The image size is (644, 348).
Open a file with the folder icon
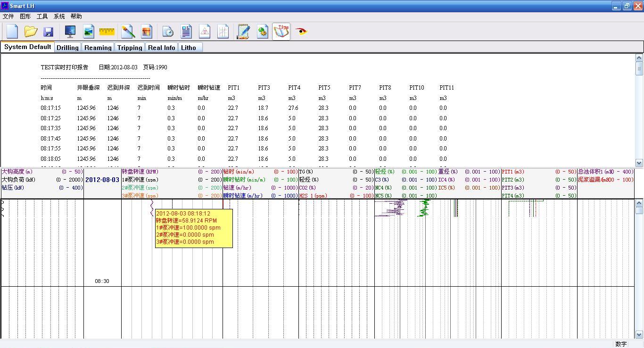[31, 32]
